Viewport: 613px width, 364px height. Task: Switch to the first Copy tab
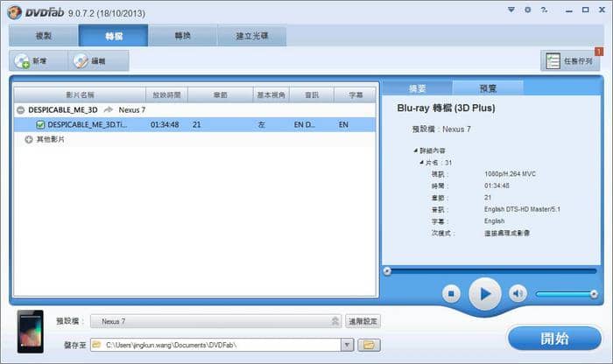44,36
